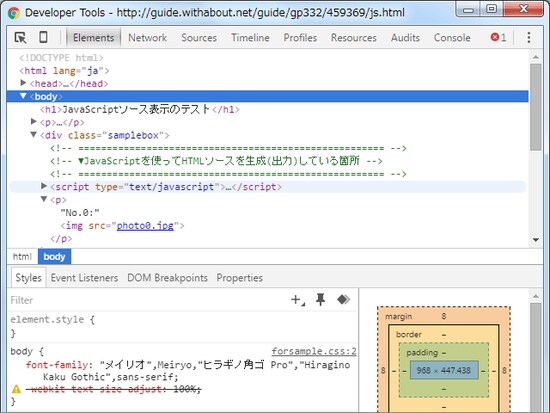This screenshot has width=550, height=413.
Task: Click the DOM tree scroll down arrow
Action: [536, 240]
